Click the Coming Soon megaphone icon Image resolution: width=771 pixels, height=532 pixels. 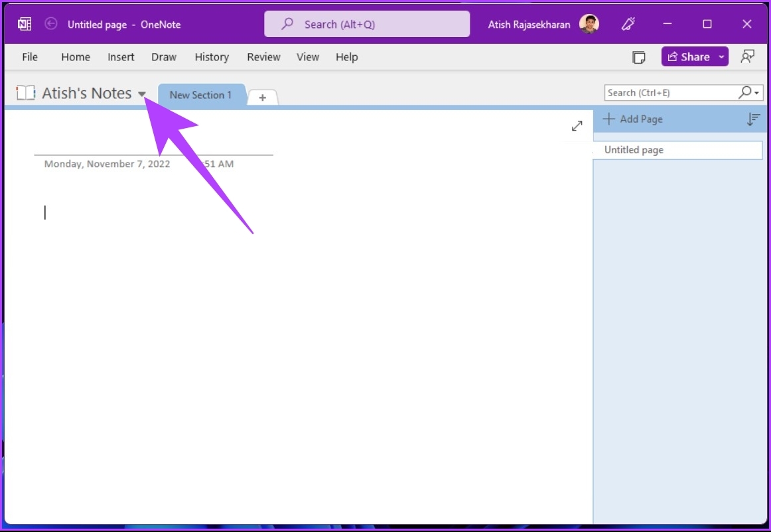627,24
